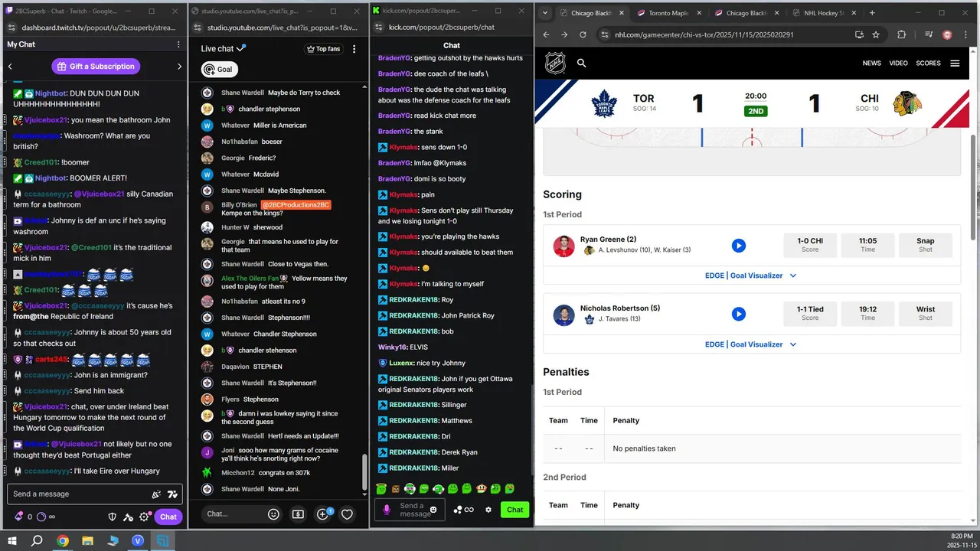
Task: Open YouTube live chat three-dot options
Action: pyautogui.click(x=354, y=49)
